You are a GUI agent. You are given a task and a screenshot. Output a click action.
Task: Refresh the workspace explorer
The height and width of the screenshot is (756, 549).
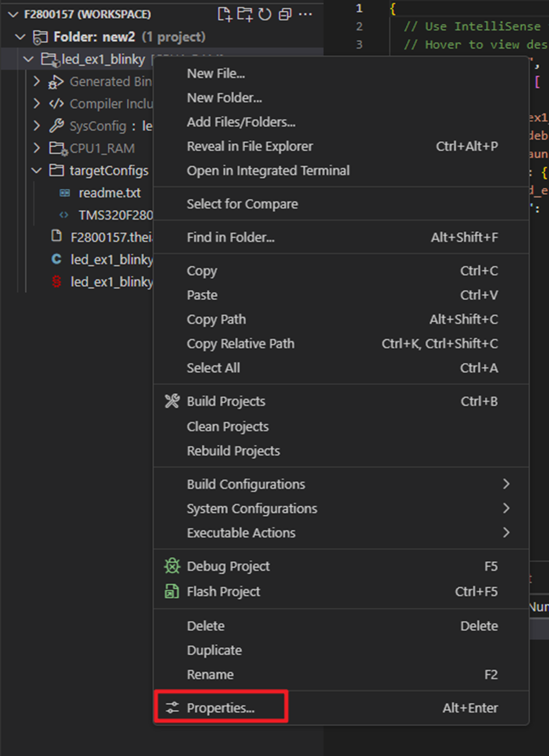click(x=264, y=14)
